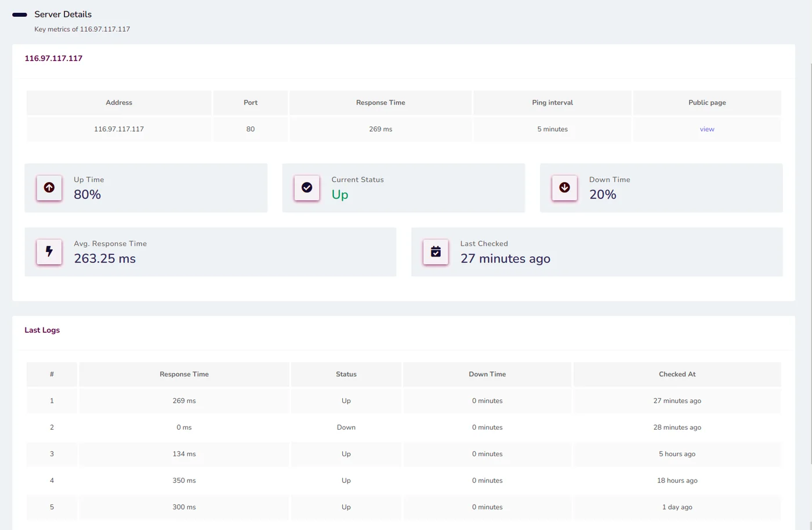Screen dimensions: 812x530
Task: Click the '116.97.117.117' card heading
Action: pyautogui.click(x=53, y=58)
